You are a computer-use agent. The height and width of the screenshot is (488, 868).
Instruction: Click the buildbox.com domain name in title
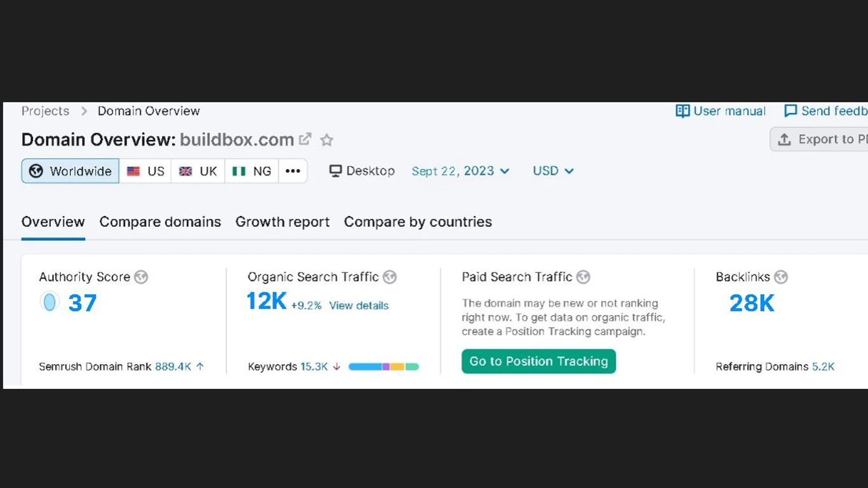[x=237, y=139]
